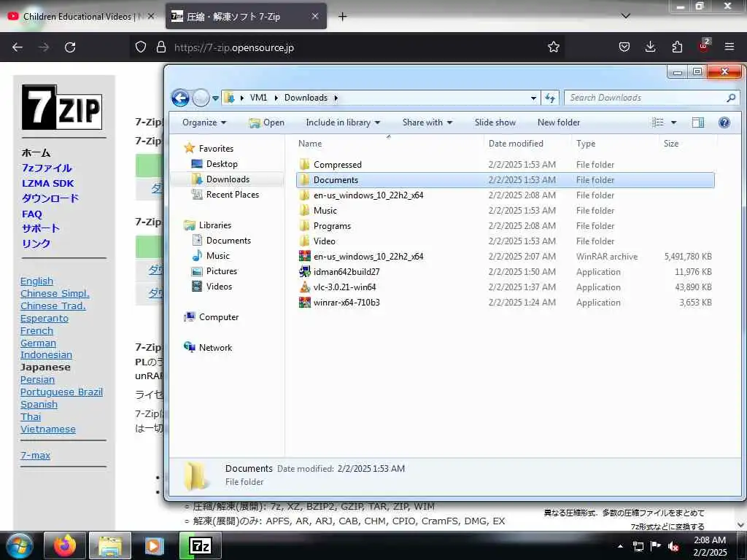Open Recent Places
747x560 pixels.
tap(233, 194)
